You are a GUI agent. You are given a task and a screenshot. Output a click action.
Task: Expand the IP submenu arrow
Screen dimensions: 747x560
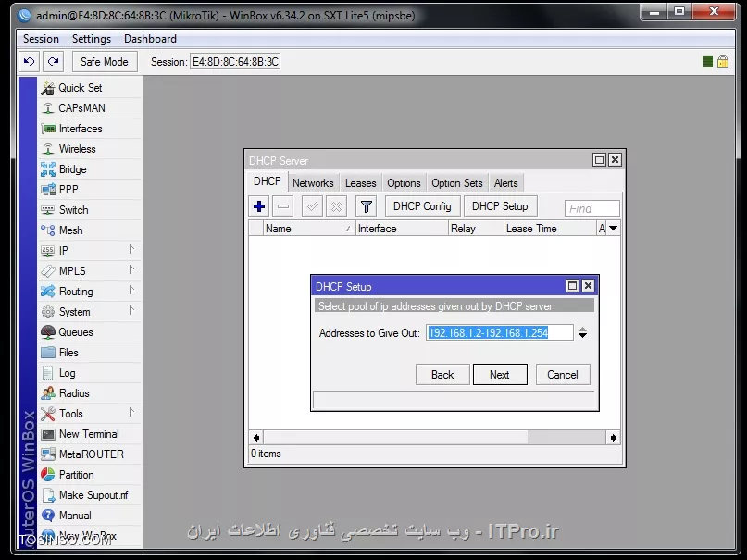tap(131, 250)
